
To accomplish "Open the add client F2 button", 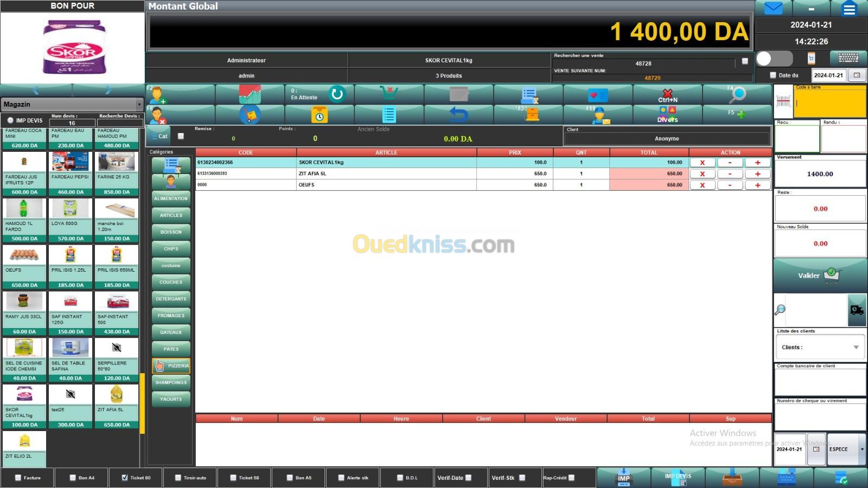I will (x=180, y=95).
